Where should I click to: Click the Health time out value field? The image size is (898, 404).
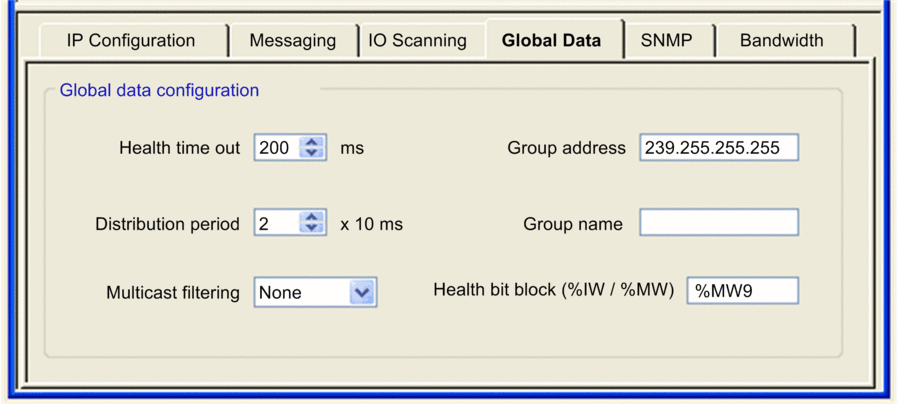point(276,148)
